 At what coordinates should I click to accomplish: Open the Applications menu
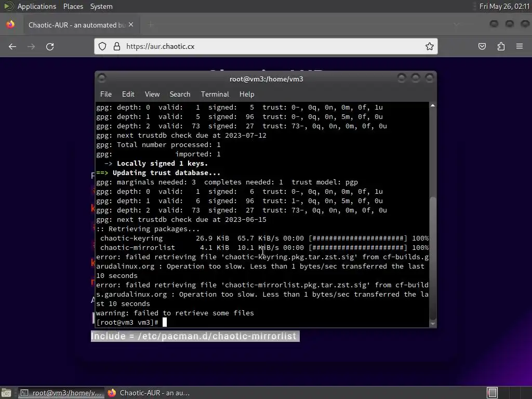click(x=37, y=6)
